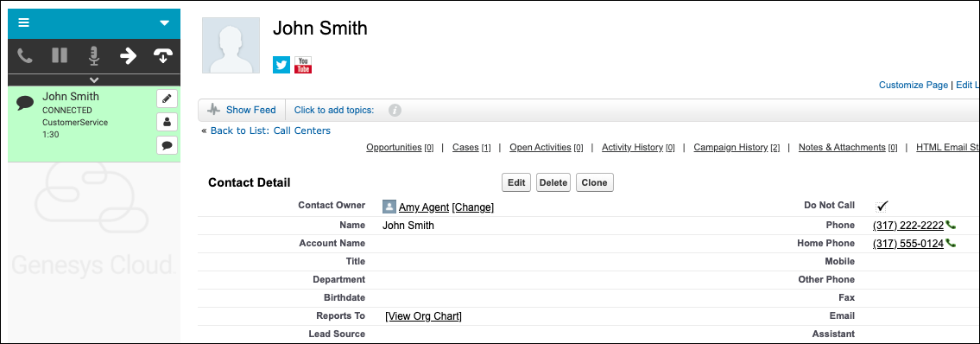Click the Delete contact button
Image resolution: width=980 pixels, height=344 pixels.
(553, 182)
